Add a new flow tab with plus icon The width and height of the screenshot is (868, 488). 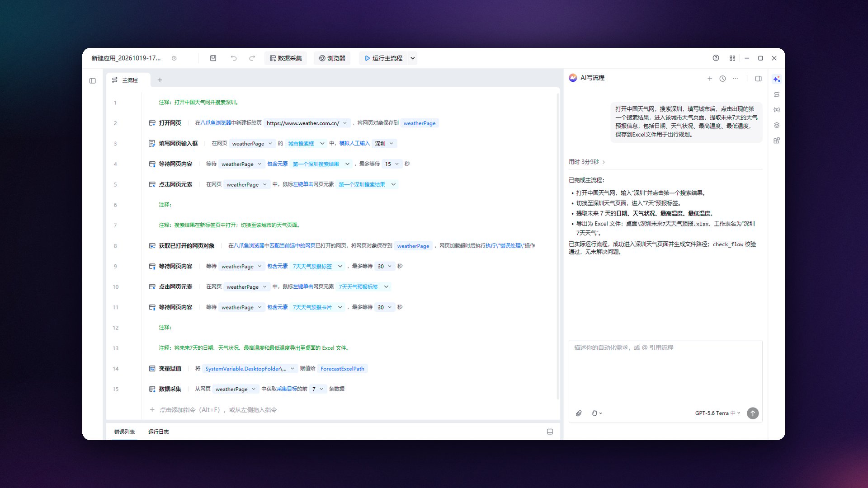coord(160,80)
